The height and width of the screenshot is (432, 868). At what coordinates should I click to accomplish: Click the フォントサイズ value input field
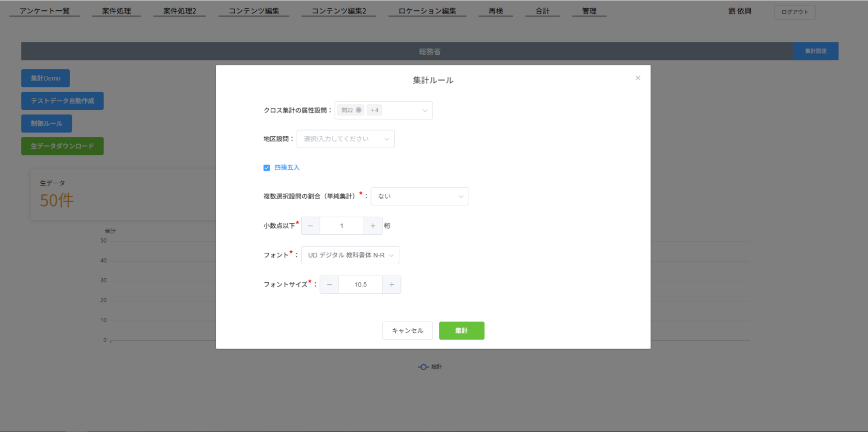pos(360,285)
